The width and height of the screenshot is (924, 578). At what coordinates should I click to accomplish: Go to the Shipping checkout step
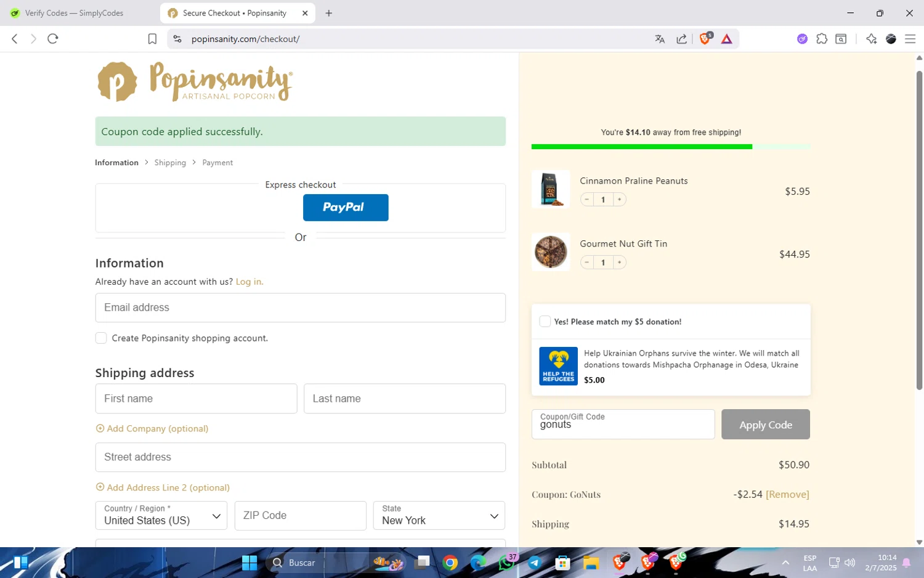[x=170, y=163]
